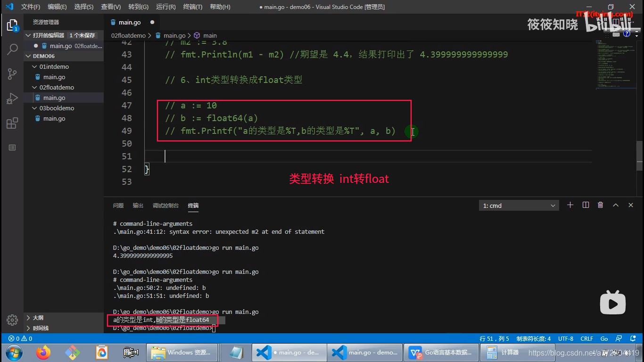644x362 pixels.
Task: Click 制表符长度: 4 in status bar
Action: (534, 338)
